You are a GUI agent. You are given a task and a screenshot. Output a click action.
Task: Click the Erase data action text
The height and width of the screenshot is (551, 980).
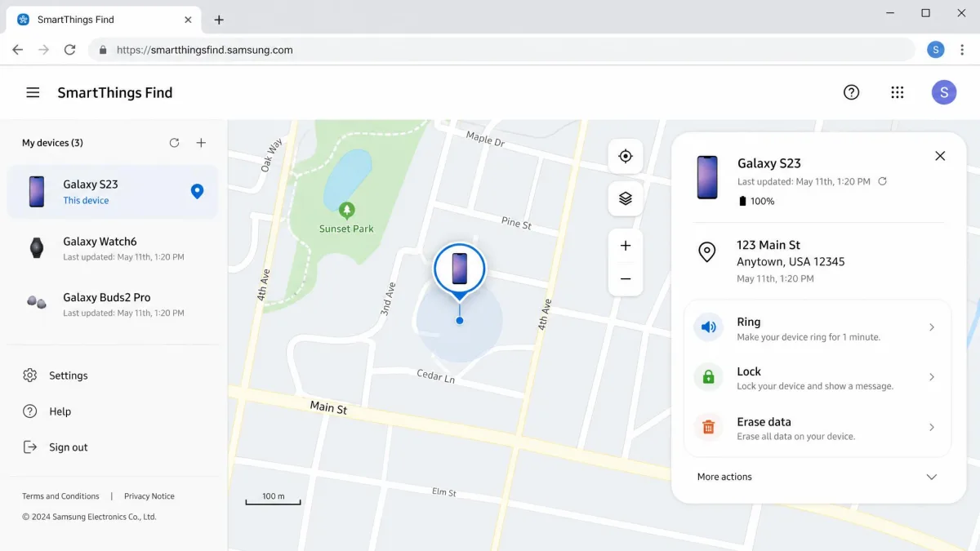coord(764,422)
